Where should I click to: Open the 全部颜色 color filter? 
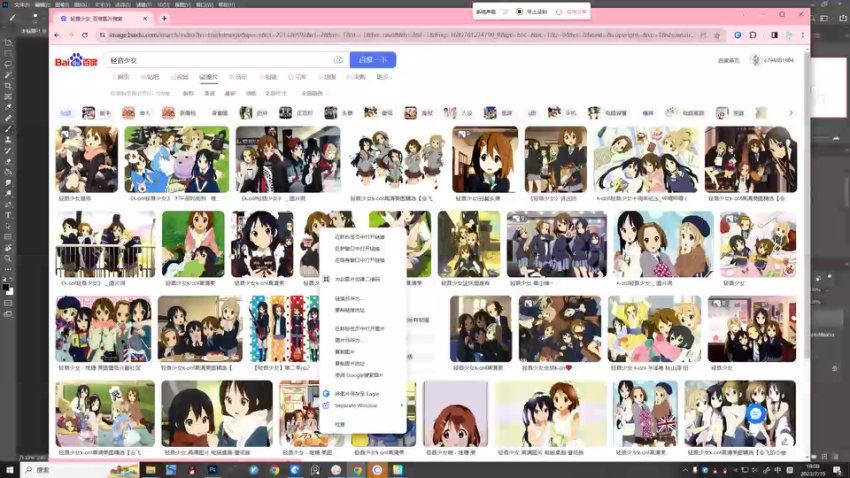[312, 93]
